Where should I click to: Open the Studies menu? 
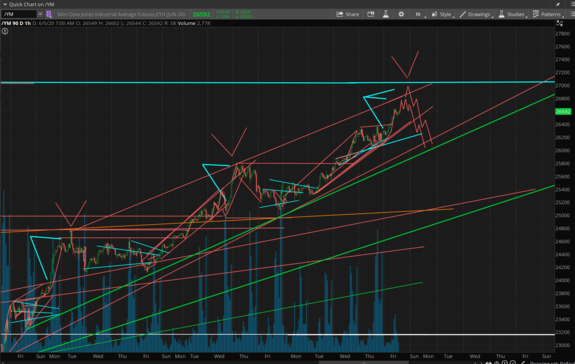(513, 14)
